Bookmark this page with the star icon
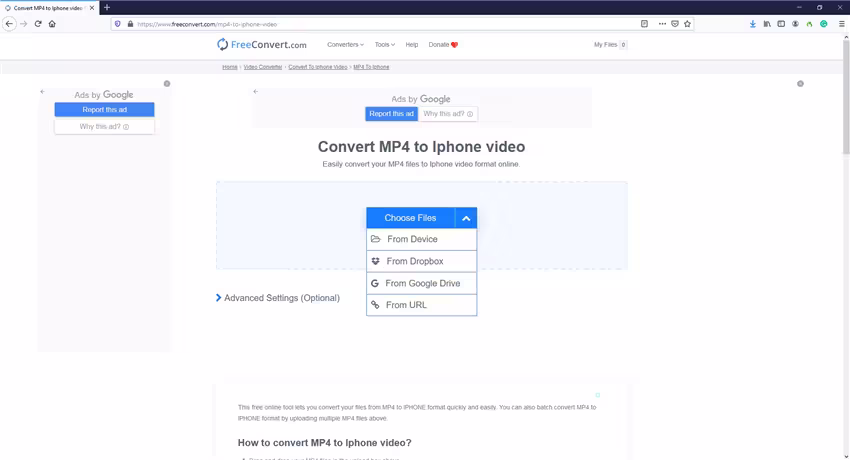Viewport: 850px width, 460px height. click(687, 24)
